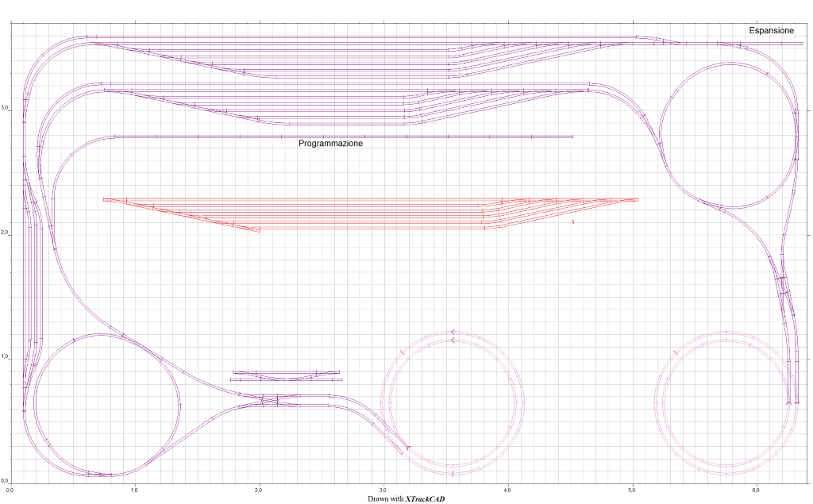Click the "4,0" mark on the bottom ruler

coord(507,490)
